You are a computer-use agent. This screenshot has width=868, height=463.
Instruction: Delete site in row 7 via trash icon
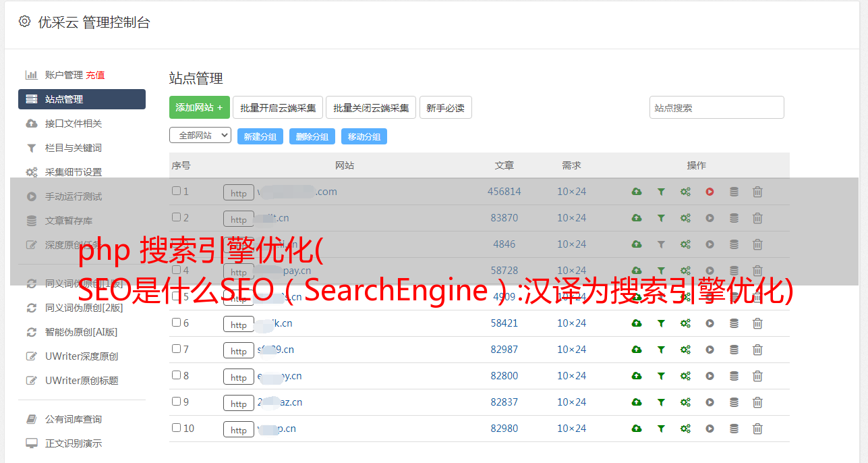(757, 350)
